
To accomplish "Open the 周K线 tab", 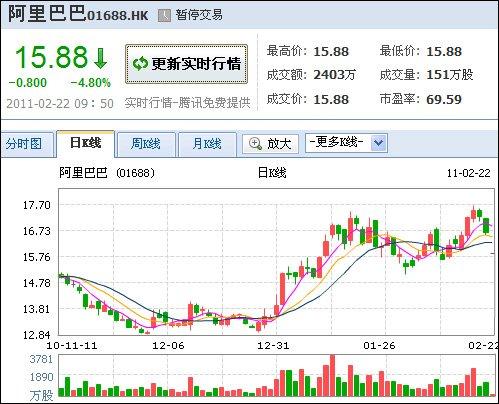I will (146, 144).
